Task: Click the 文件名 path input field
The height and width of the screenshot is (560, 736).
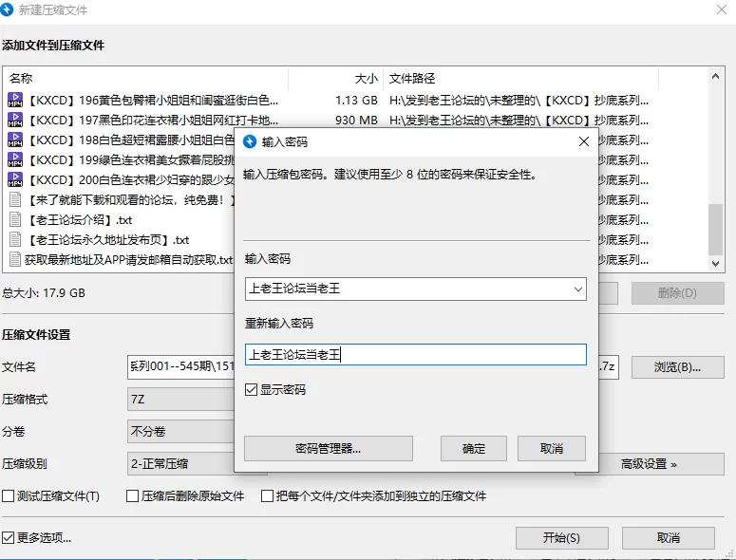Action: pyautogui.click(x=180, y=367)
